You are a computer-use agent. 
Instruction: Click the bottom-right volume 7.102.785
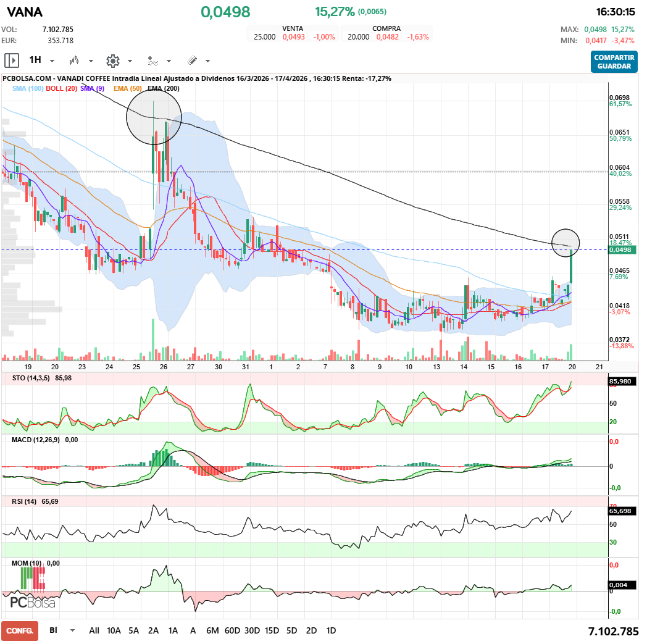613,631
